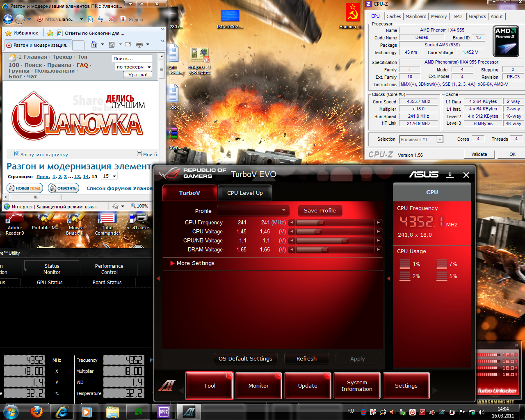Open the 'по трекеру' search scope dropdown
Screen dimensions: 525x420
pyautogui.click(x=133, y=67)
